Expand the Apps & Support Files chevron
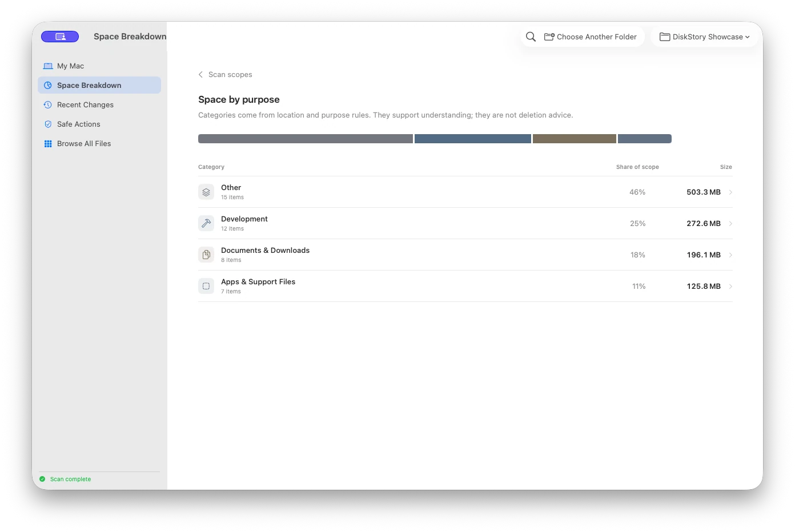Screen dimensions: 795x532 coord(730,287)
